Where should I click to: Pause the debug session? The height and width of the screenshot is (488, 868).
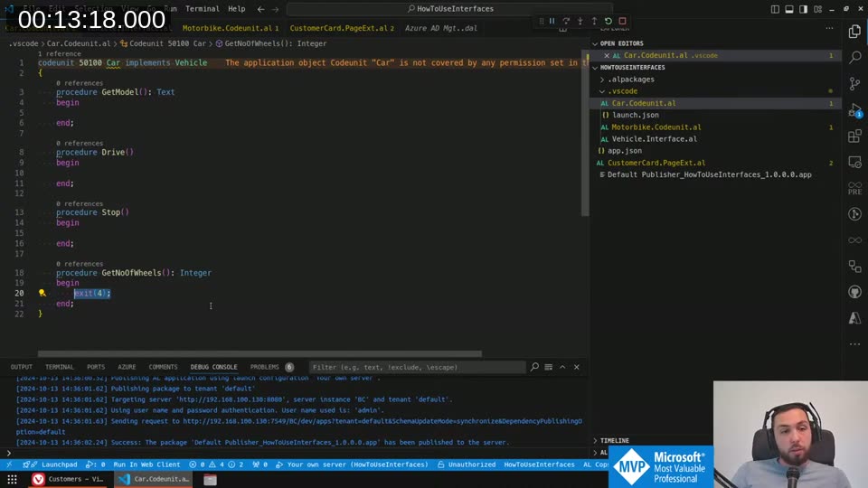tap(552, 21)
